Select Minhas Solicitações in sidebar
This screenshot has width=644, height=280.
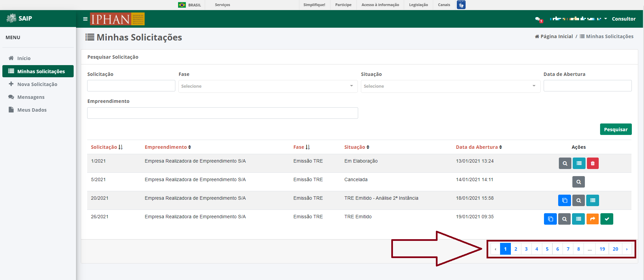click(x=38, y=71)
